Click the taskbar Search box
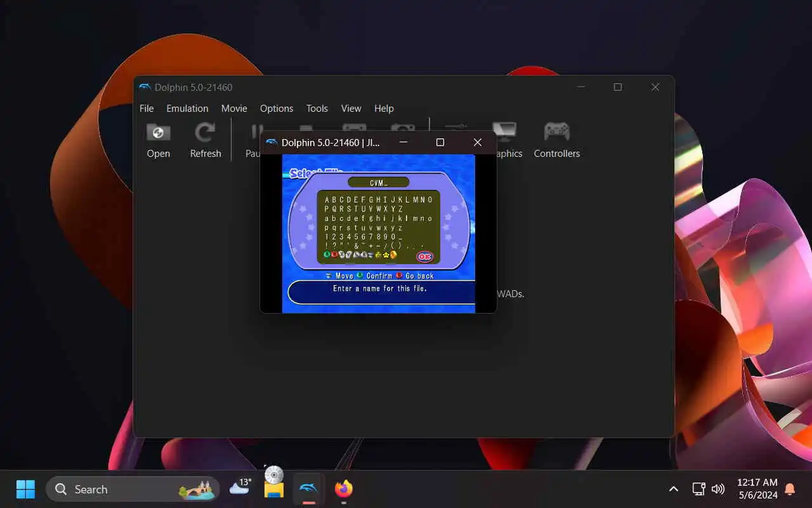 pyautogui.click(x=133, y=489)
